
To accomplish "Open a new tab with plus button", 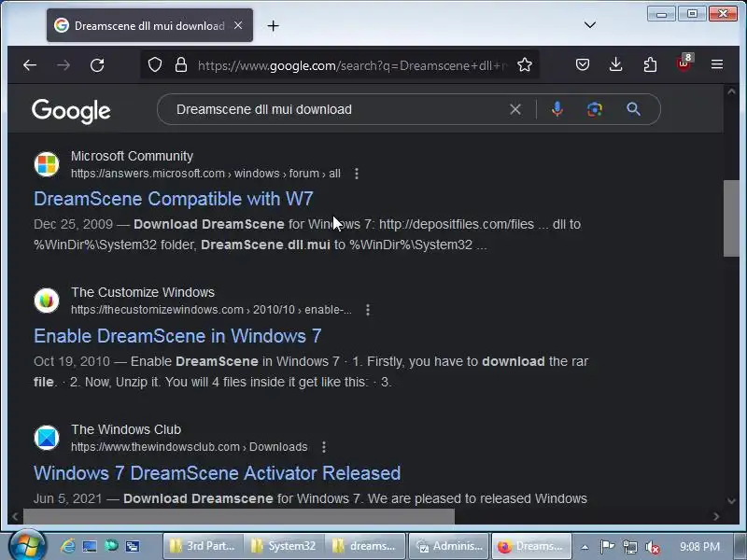I will [x=273, y=26].
